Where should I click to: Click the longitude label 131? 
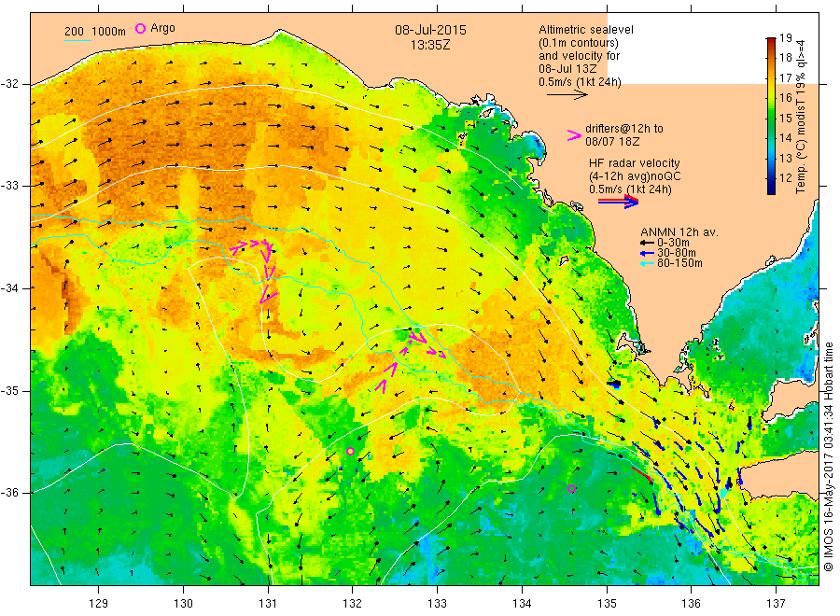point(268,604)
